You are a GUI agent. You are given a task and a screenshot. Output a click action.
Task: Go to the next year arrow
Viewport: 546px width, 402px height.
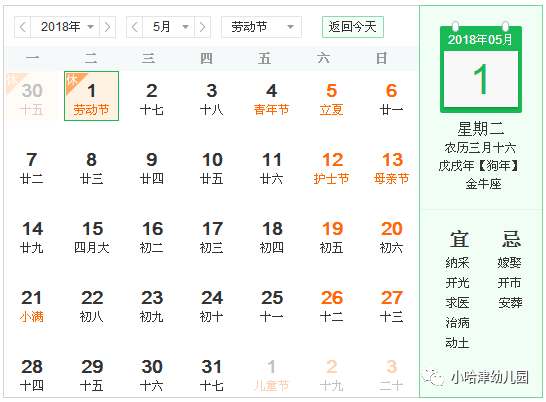pyautogui.click(x=107, y=27)
